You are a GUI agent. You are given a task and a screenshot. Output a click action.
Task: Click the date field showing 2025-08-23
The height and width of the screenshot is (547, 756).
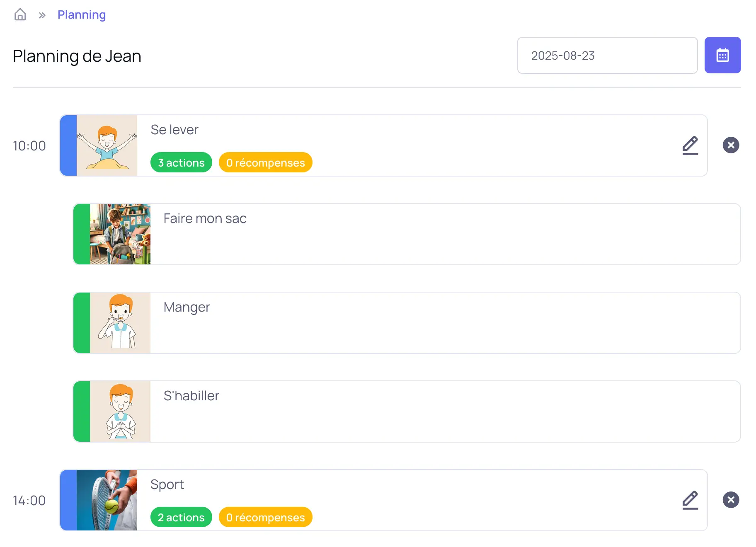coord(607,56)
